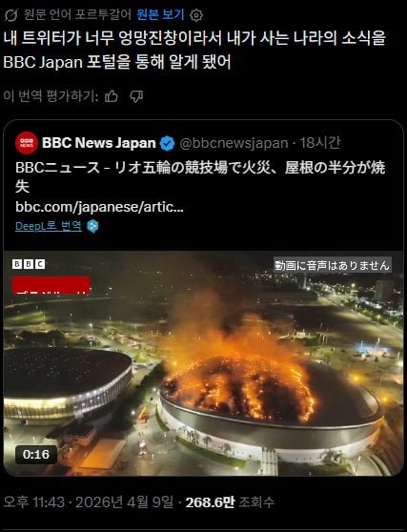Open translation settings gear icon
The height and width of the screenshot is (532, 407).
point(196,15)
